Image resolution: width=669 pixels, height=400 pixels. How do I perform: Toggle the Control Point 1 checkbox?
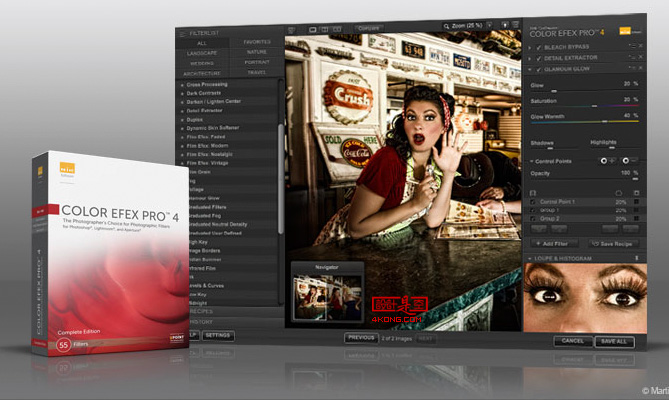(532, 202)
